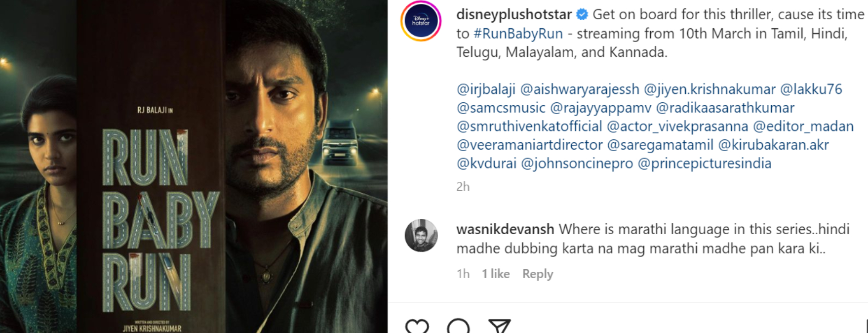The height and width of the screenshot is (333, 868).
Task: View the '1 like' on the comment
Action: point(495,274)
